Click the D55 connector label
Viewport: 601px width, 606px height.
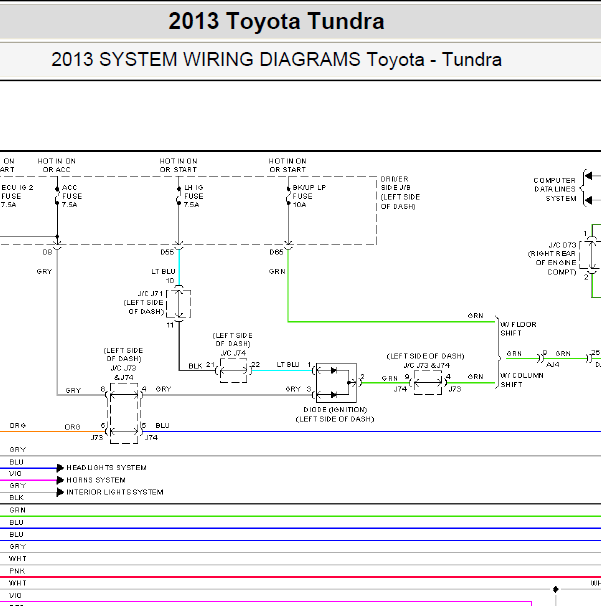point(167,252)
